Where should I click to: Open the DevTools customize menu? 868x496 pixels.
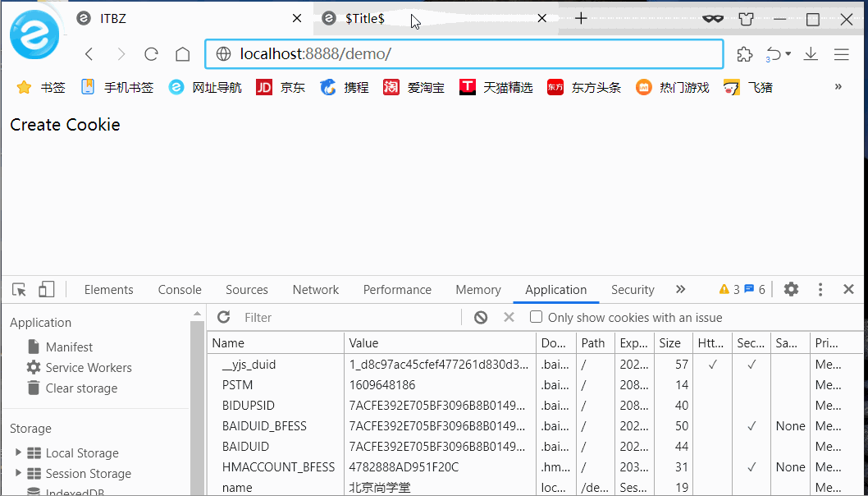tap(820, 289)
